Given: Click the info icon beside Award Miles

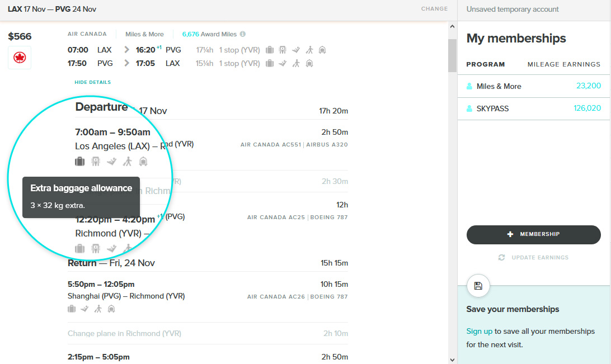Looking at the screenshot, I should click(243, 34).
